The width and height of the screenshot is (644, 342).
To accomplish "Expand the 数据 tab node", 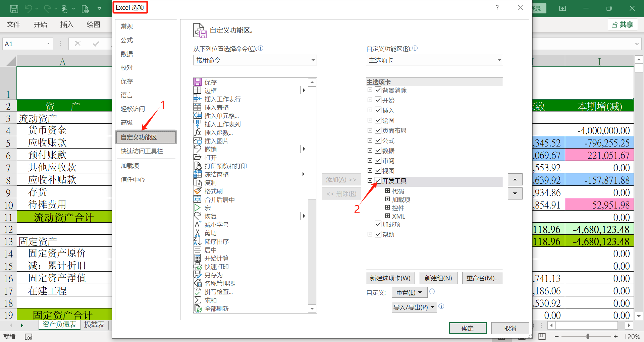I will 370,150.
